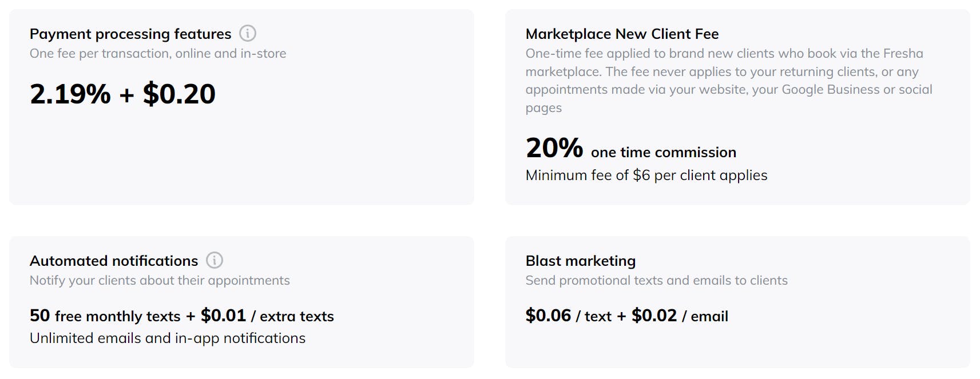Click the large 20% figure
The height and width of the screenshot is (379, 980).
coord(554,148)
